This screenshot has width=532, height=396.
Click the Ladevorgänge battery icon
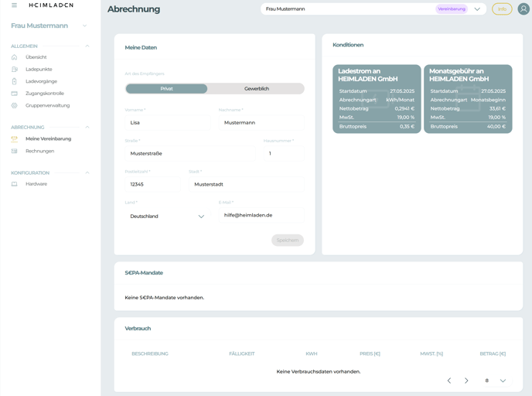(14, 81)
